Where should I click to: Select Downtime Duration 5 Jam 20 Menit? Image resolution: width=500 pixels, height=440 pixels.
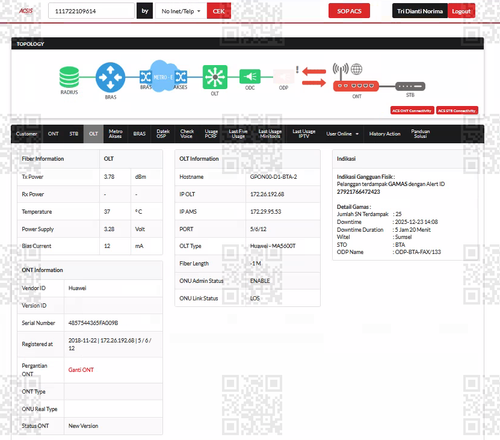pyautogui.click(x=413, y=230)
